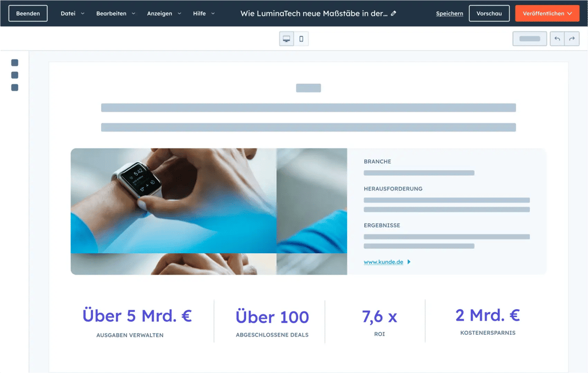Viewport: 588px width, 373px height.
Task: Open the Bearbeiten dropdown
Action: [x=116, y=13]
